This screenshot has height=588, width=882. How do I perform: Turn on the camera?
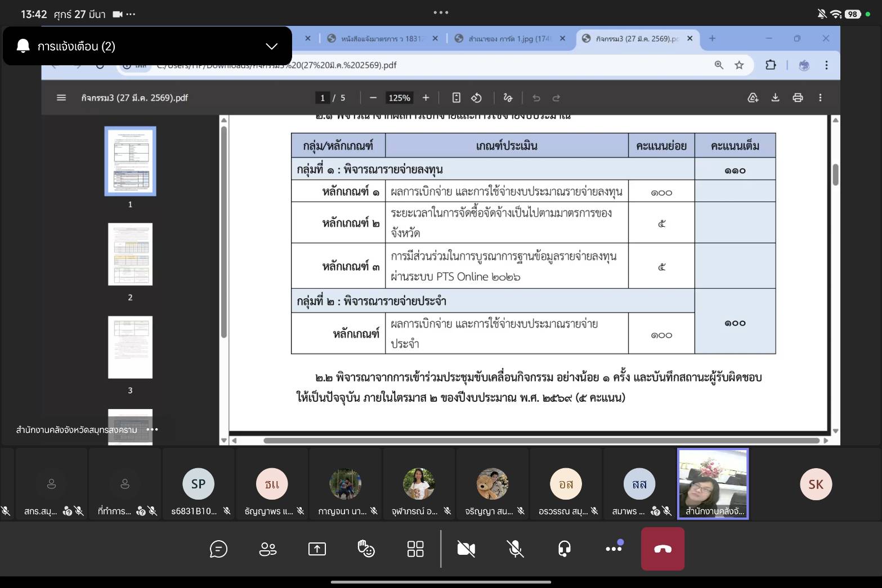466,549
